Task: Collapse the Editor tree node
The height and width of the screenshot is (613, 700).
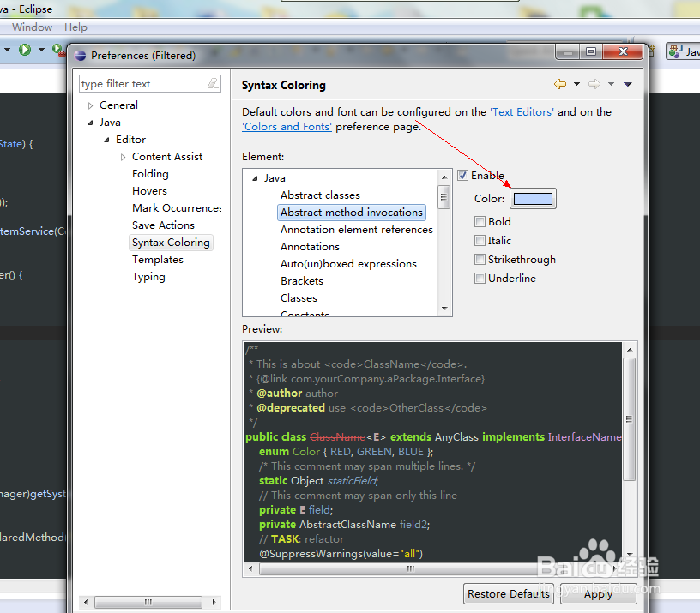Action: coord(106,140)
